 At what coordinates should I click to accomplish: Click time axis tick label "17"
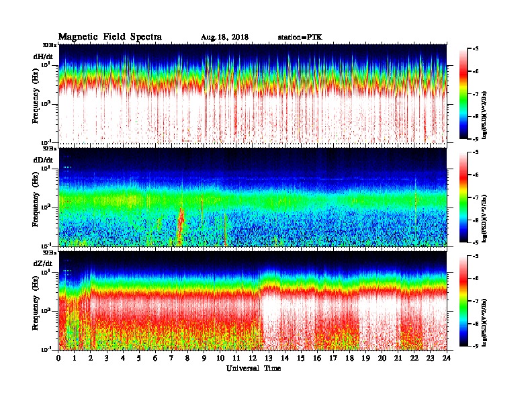pyautogui.click(x=334, y=359)
